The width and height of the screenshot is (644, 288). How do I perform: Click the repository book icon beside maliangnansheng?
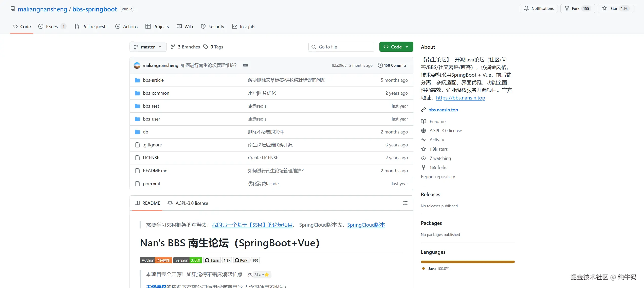[13, 9]
